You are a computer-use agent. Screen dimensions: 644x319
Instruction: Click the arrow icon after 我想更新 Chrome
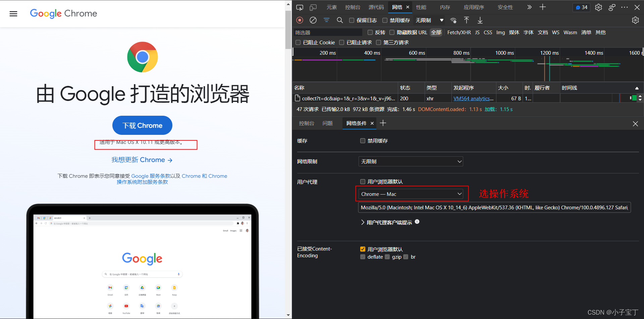[170, 160]
